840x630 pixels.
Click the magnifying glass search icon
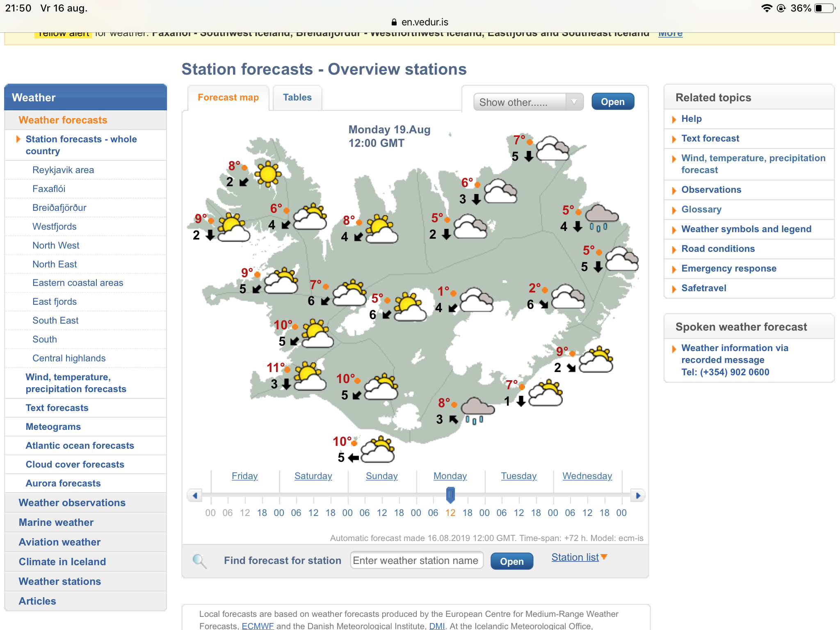click(x=200, y=561)
